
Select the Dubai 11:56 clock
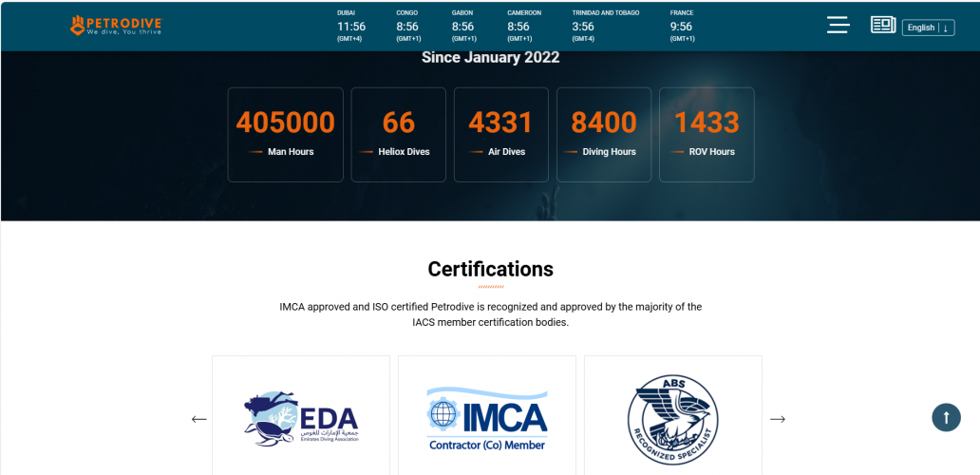click(350, 27)
